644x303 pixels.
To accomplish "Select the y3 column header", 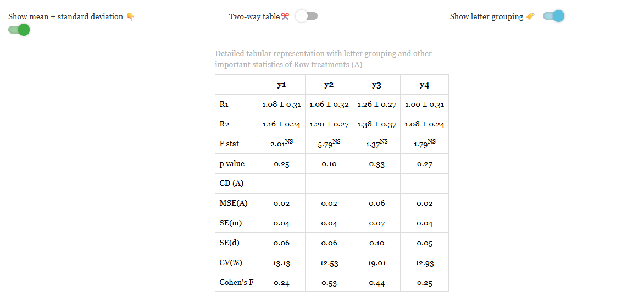I will (376, 85).
